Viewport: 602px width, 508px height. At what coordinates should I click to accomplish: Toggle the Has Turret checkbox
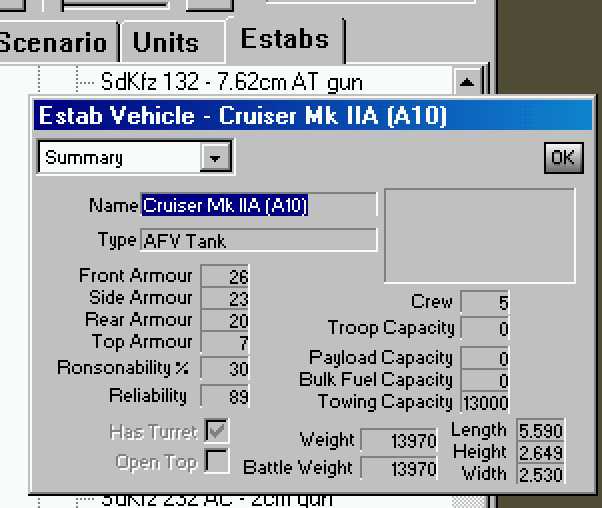[x=217, y=430]
